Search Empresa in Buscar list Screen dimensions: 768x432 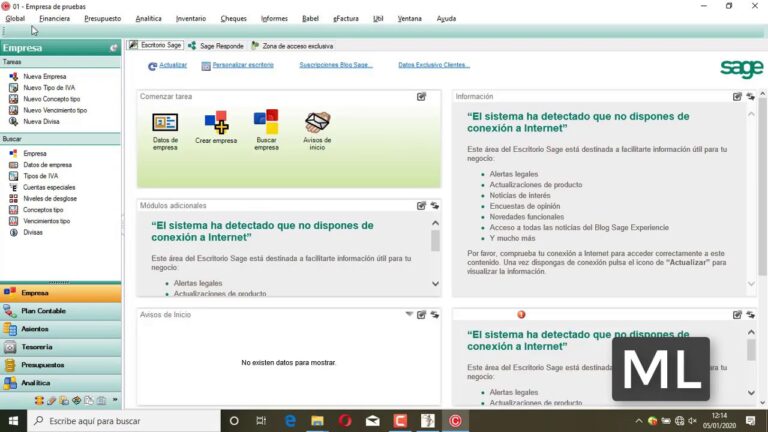[x=35, y=153]
